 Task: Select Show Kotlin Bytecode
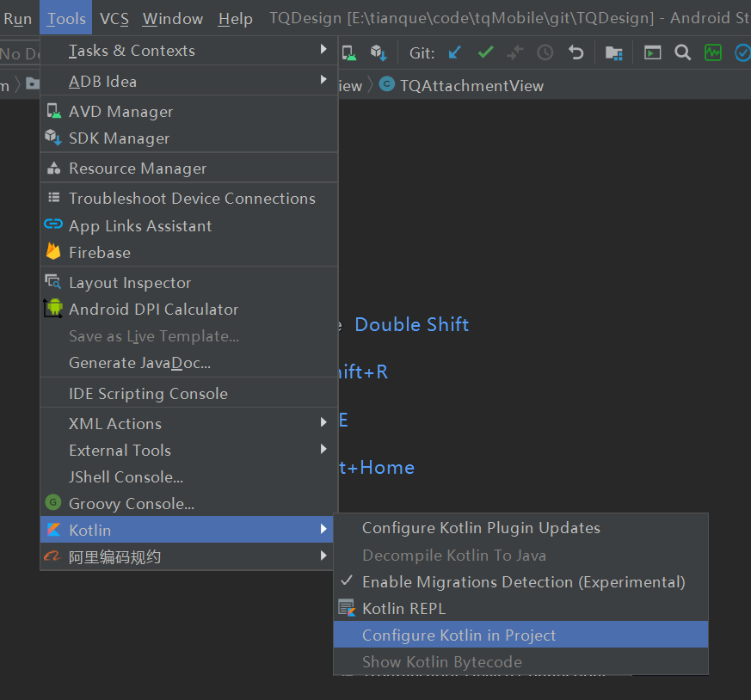[520, 661]
